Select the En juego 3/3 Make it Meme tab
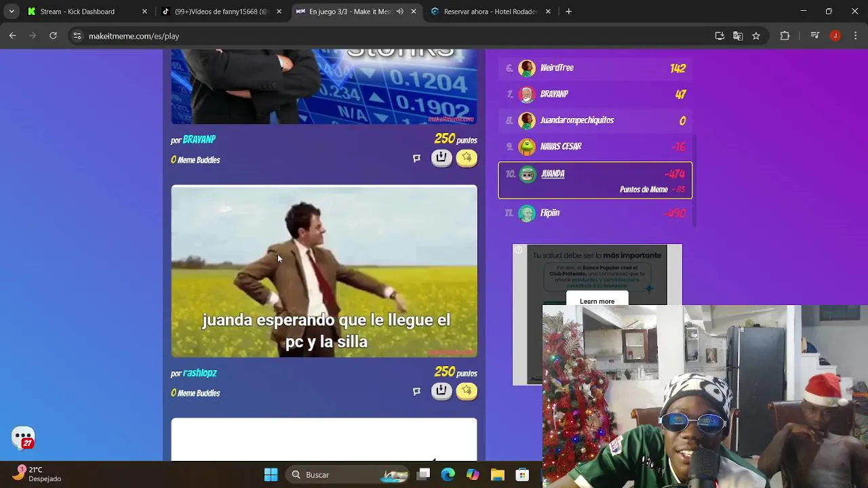The height and width of the screenshot is (488, 868). [x=357, y=12]
